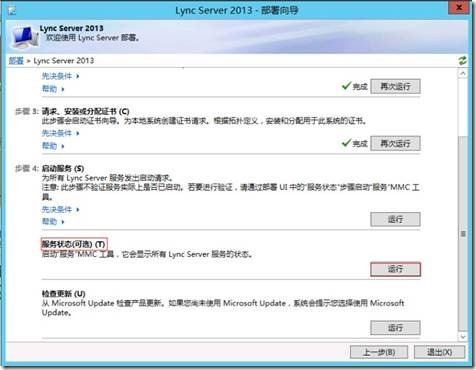The height and width of the screenshot is (370, 476).
Task: Expand 帮助 under step 4 start services
Action: click(53, 222)
